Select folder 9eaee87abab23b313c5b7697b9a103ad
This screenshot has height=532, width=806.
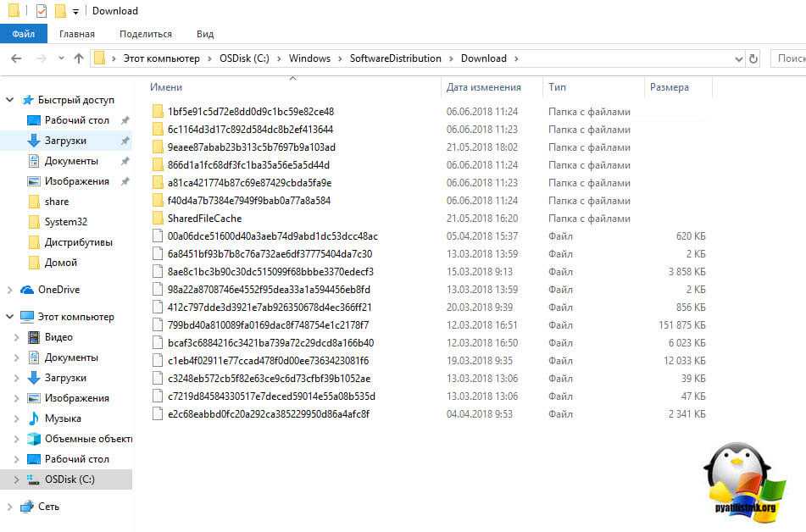tap(252, 147)
